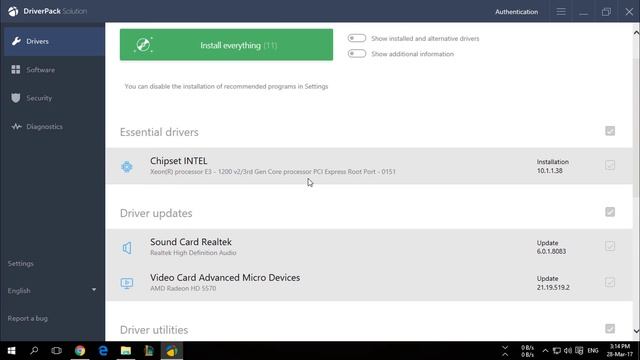Click the Authentication link
The image size is (640, 360).
[x=516, y=12]
